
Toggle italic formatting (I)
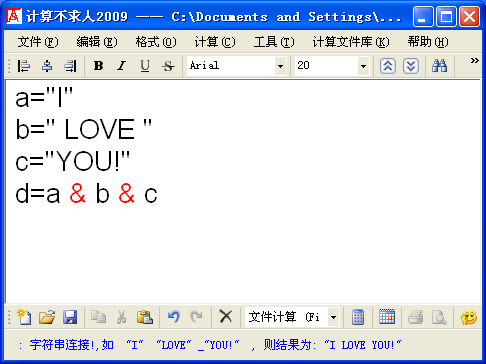pyautogui.click(x=121, y=66)
